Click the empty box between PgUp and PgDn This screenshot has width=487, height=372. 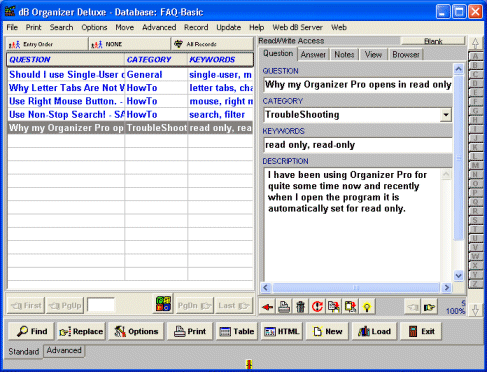pyautogui.click(x=100, y=305)
